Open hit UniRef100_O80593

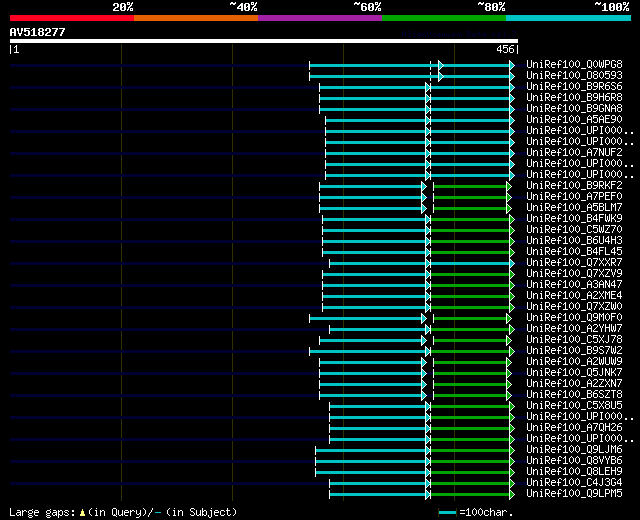pyautogui.click(x=574, y=75)
